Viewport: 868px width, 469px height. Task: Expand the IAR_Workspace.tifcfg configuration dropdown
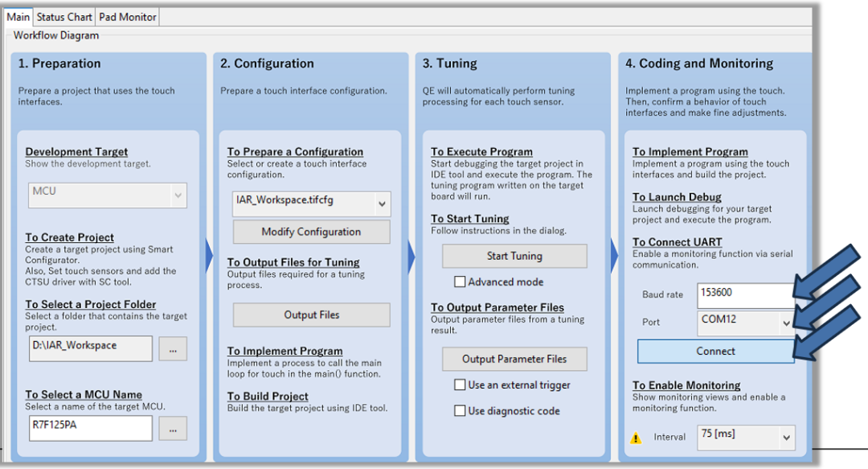coord(312,204)
